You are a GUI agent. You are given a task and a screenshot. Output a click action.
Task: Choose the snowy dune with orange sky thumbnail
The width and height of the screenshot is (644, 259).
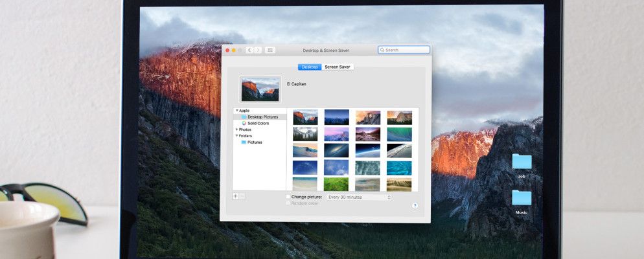(305, 150)
